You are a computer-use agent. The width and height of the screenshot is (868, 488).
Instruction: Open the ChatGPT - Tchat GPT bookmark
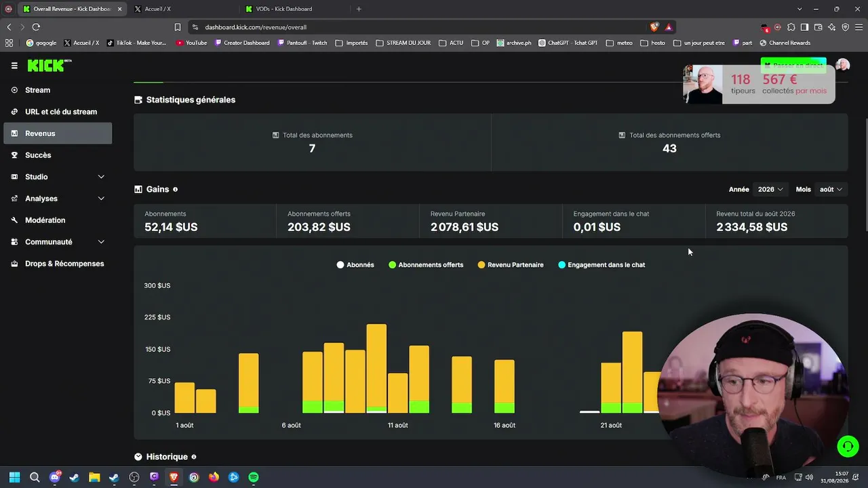(x=568, y=43)
